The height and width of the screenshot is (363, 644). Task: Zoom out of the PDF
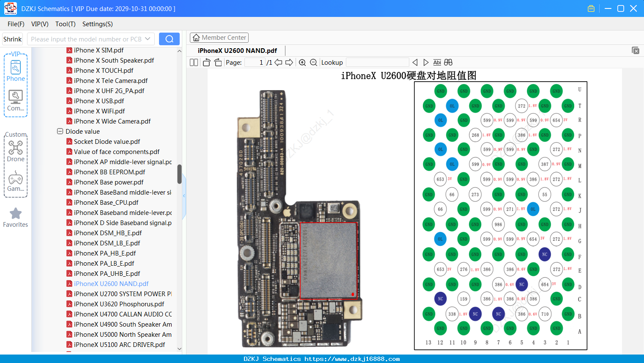313,63
